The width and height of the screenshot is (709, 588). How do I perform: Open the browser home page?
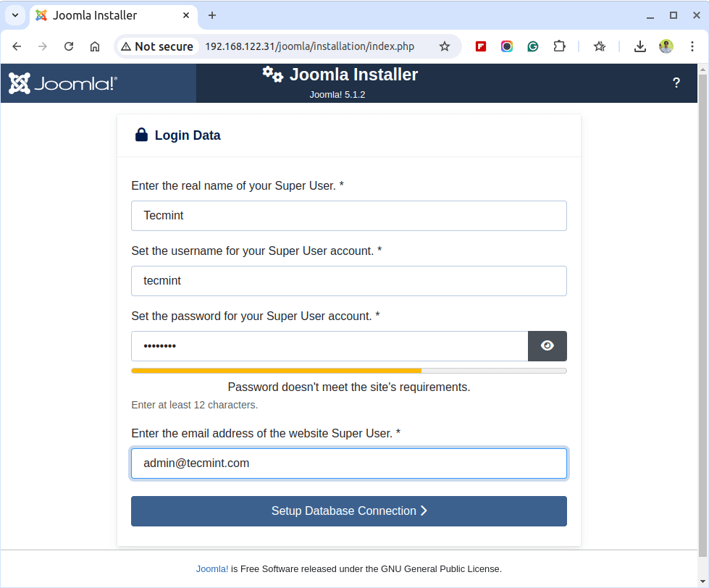(94, 46)
